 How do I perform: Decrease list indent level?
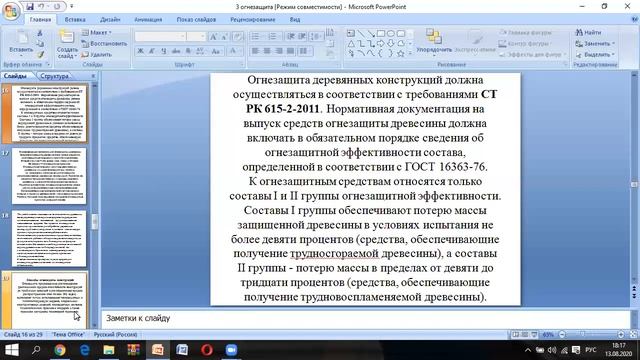291,37
